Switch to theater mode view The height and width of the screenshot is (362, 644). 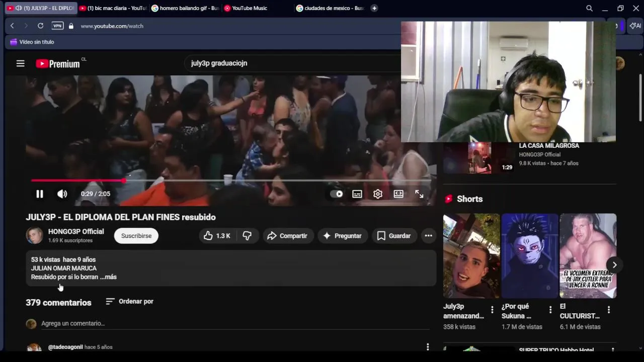click(x=398, y=194)
